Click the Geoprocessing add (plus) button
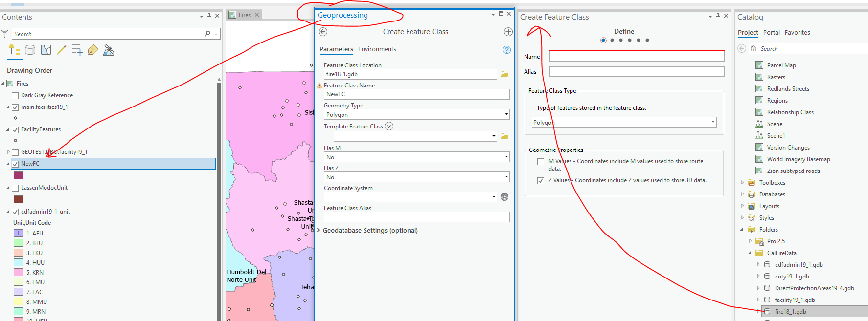868x321 pixels. pyautogui.click(x=508, y=32)
